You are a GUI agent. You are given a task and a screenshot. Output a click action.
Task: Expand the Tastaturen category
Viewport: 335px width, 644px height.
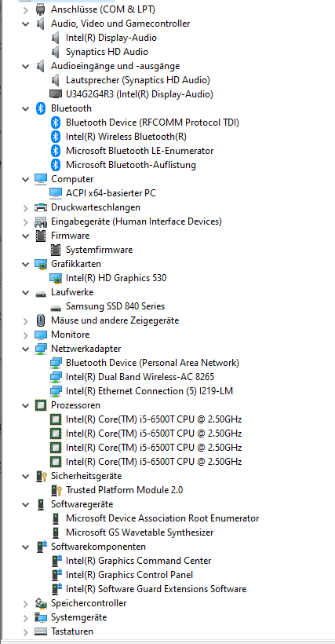tap(26, 631)
